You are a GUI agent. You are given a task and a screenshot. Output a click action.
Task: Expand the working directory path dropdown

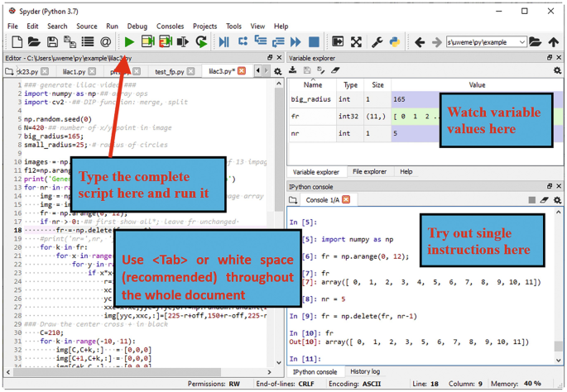tap(521, 41)
